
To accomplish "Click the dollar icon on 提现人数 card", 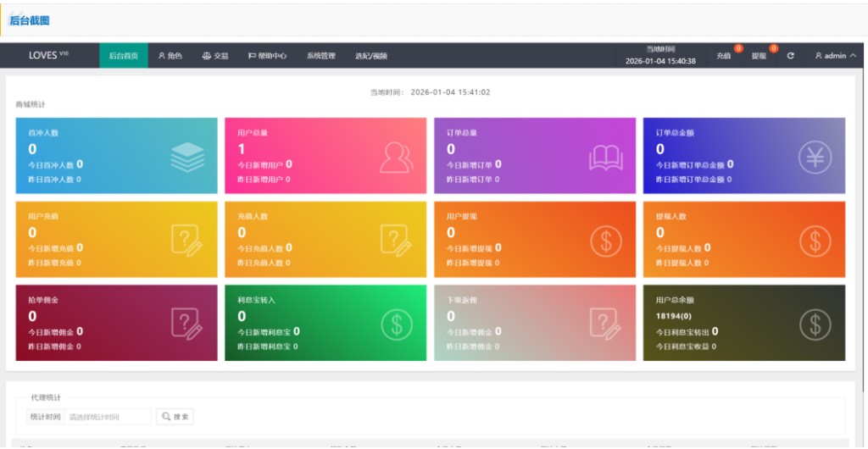I will [x=815, y=241].
